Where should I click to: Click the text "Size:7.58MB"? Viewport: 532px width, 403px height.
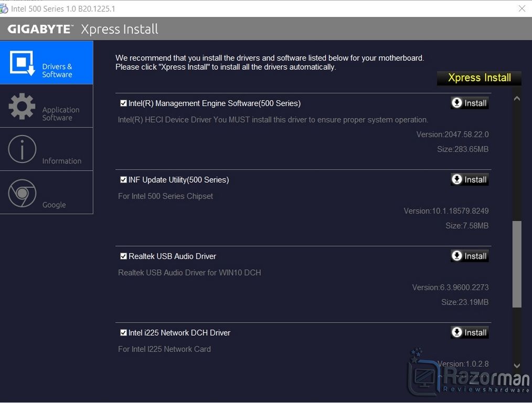click(467, 226)
